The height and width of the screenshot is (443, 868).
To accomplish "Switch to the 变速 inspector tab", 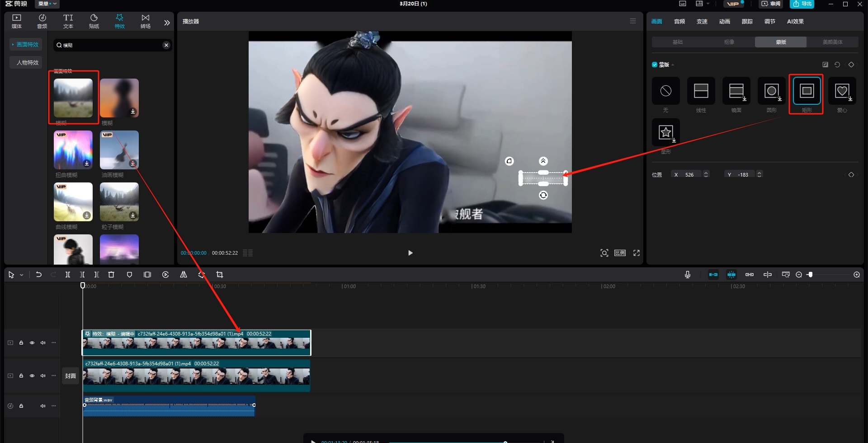I will pyautogui.click(x=702, y=21).
